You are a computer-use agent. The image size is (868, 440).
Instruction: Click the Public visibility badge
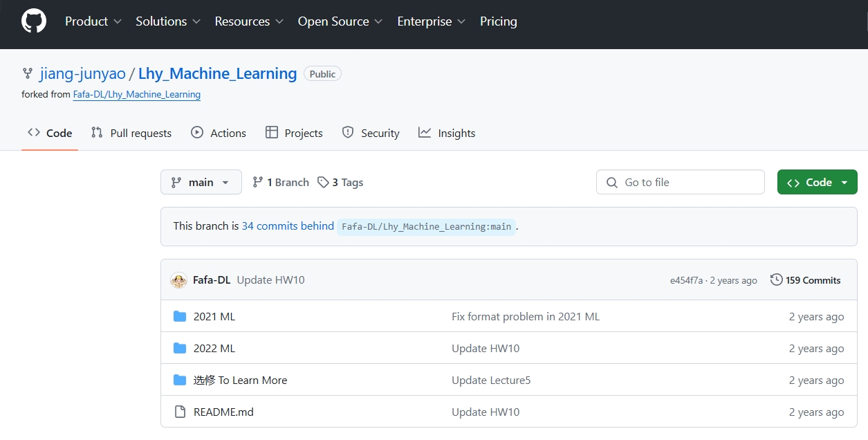coord(322,74)
